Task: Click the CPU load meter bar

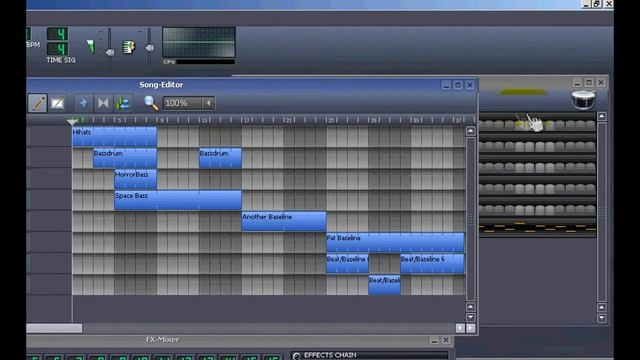Action: coord(205,62)
